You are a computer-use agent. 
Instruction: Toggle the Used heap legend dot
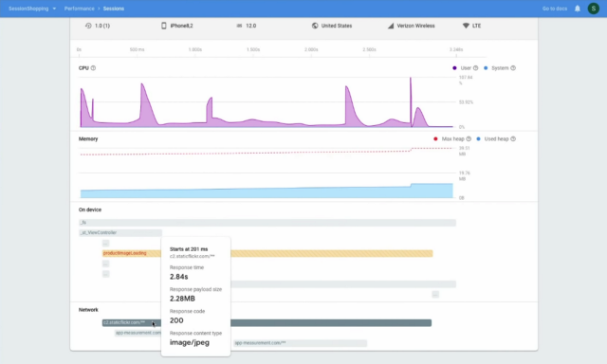click(x=478, y=138)
